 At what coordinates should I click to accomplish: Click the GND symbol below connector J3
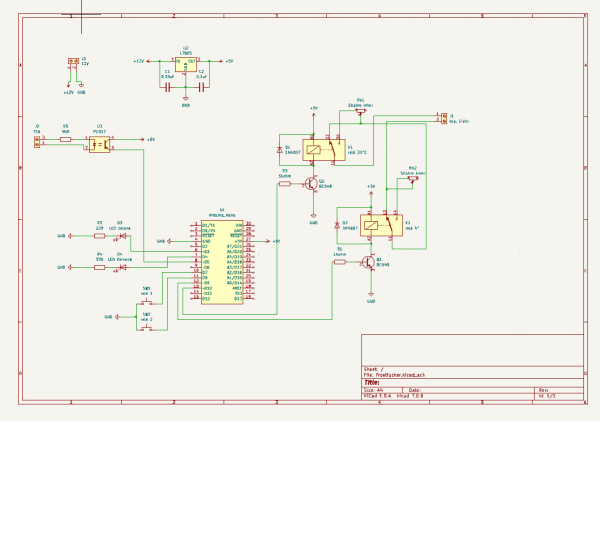[81, 85]
